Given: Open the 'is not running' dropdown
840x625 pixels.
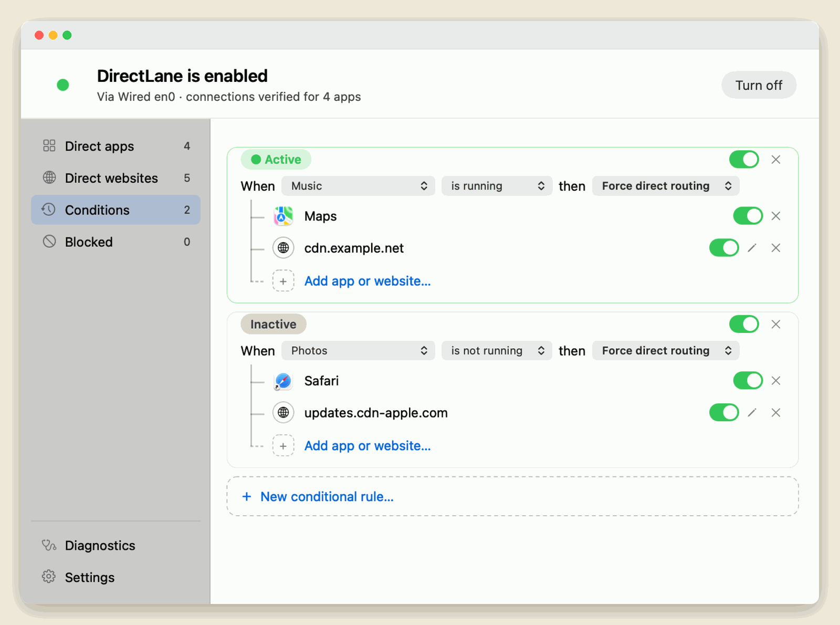Looking at the screenshot, I should click(x=497, y=351).
